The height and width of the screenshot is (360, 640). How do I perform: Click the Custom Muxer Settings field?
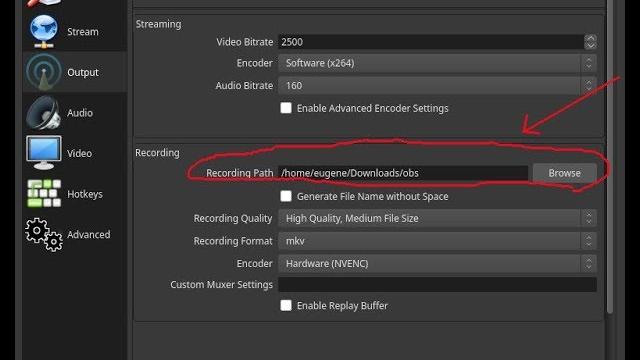pyautogui.click(x=437, y=284)
